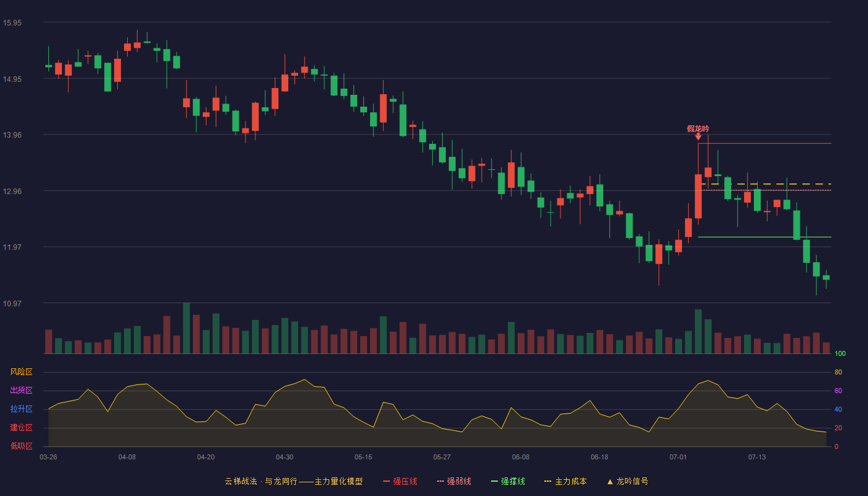
Task: Click the 假龙吟 red arrow signal marker
Action: pyautogui.click(x=698, y=136)
